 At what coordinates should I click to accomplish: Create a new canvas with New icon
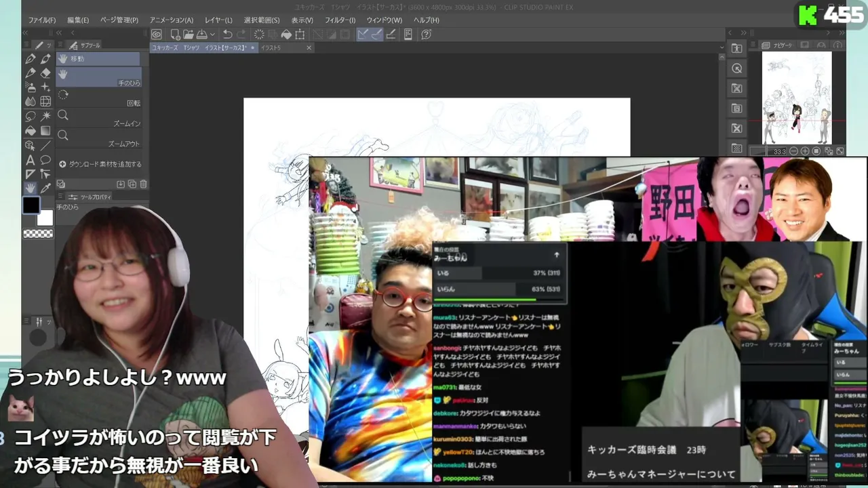coord(175,35)
